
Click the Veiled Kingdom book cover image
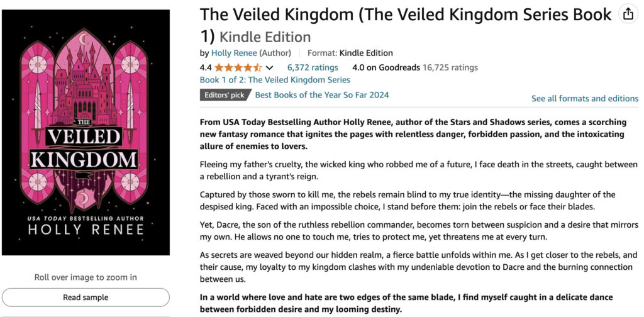click(x=86, y=132)
